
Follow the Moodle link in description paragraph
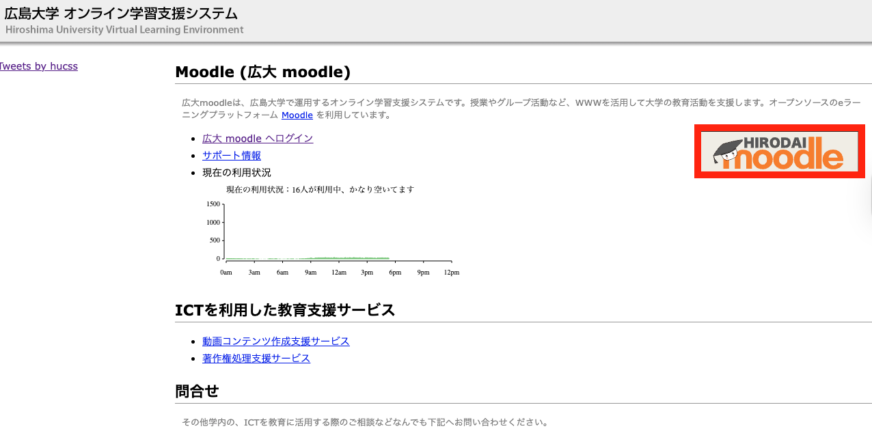pos(297,115)
